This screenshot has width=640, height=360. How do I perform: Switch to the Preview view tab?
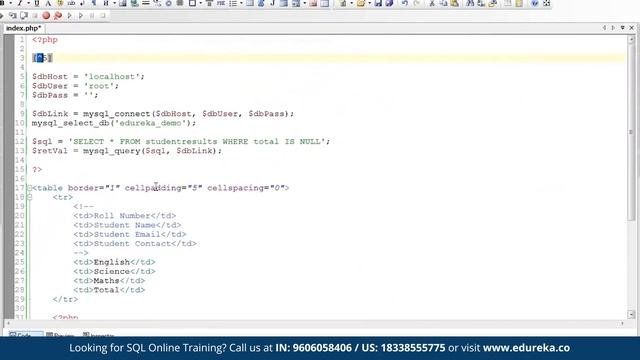click(x=60, y=335)
